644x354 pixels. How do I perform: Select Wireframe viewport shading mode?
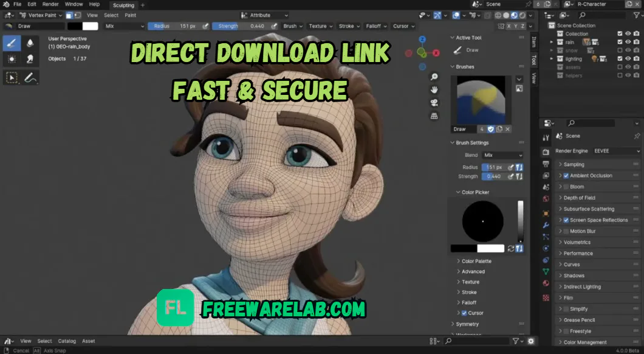click(x=498, y=15)
